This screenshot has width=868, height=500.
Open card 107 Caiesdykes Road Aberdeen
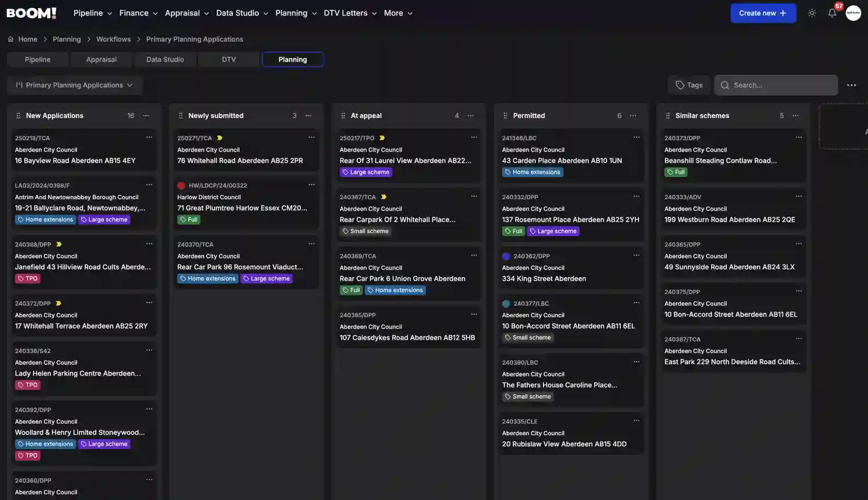[x=409, y=327]
